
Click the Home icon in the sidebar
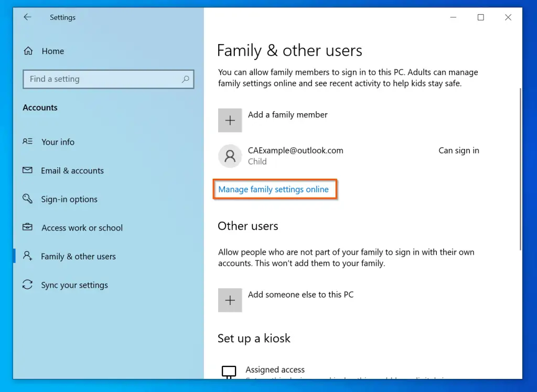pyautogui.click(x=28, y=51)
